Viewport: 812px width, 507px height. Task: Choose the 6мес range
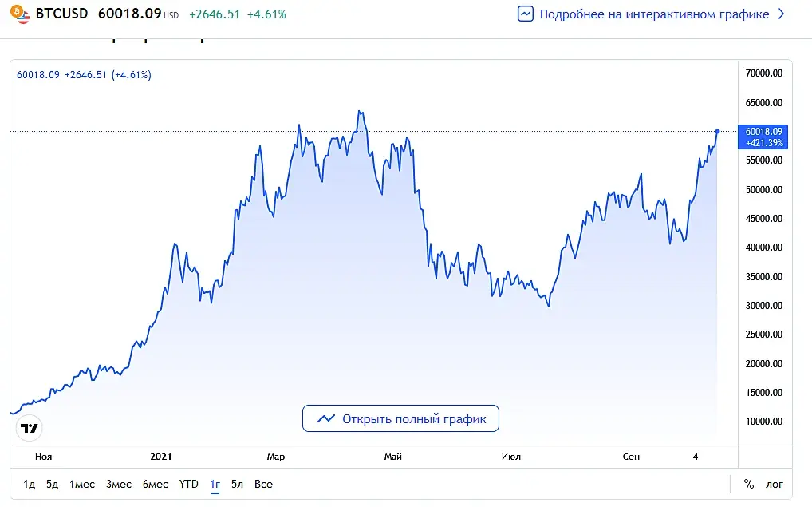pos(156,484)
